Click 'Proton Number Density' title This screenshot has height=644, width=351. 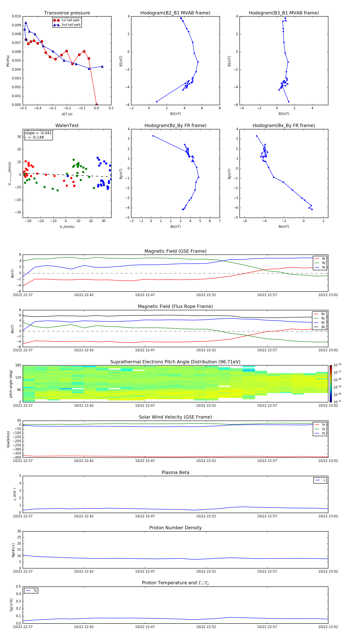(175, 528)
